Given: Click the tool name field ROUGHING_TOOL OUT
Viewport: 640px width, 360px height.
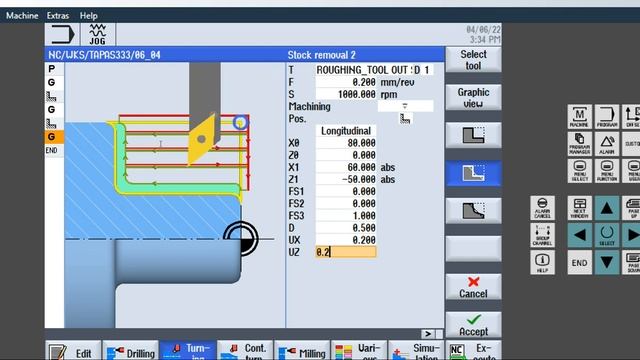Looking at the screenshot, I should pyautogui.click(x=364, y=70).
